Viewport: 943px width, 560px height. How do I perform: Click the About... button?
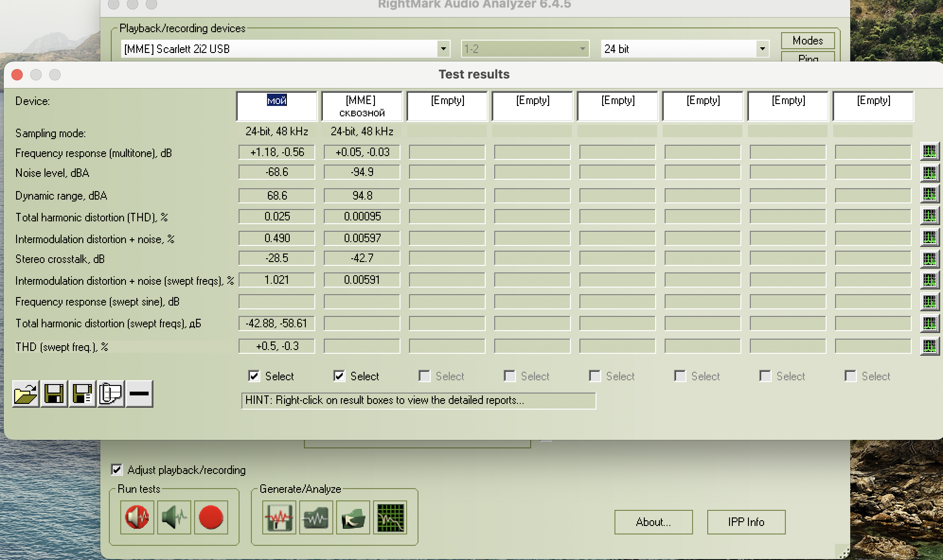[x=653, y=522]
